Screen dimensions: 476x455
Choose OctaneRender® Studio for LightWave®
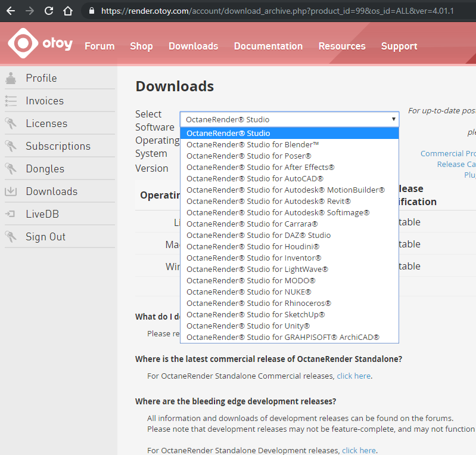[290, 270]
